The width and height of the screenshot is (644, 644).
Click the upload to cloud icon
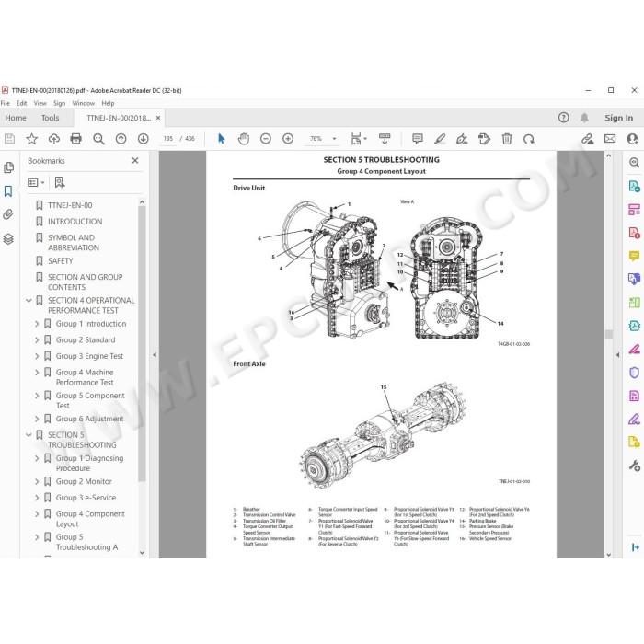tap(53, 139)
